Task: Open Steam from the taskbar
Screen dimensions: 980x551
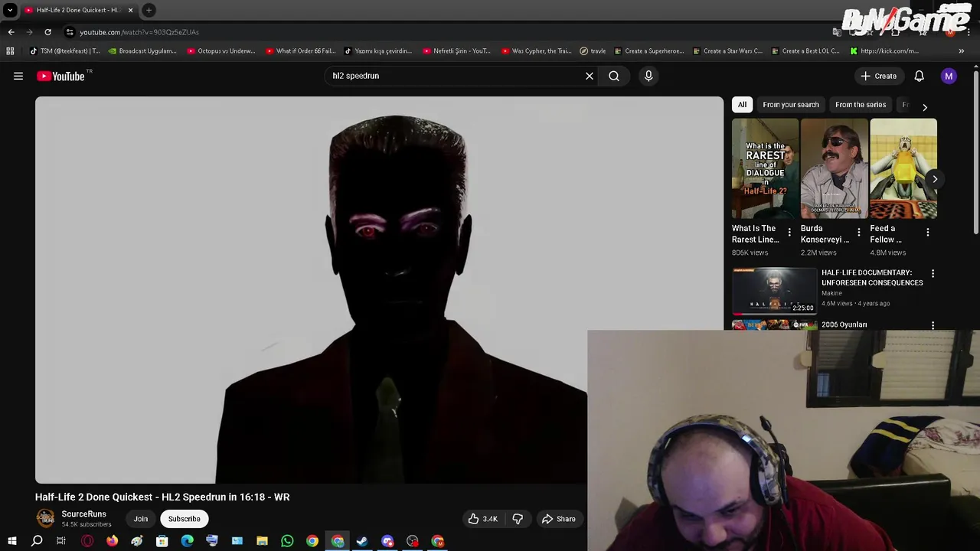Action: [362, 541]
